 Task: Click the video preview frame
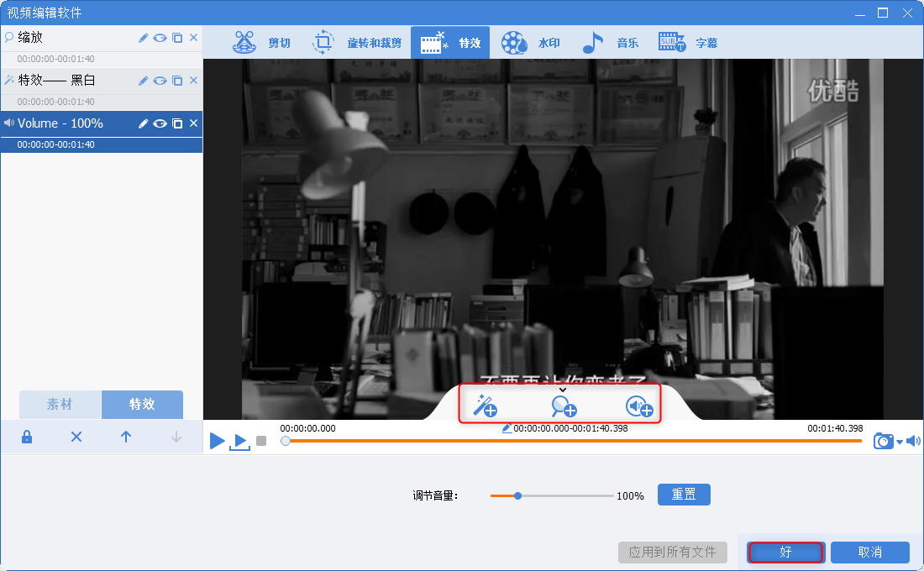[x=562, y=238]
